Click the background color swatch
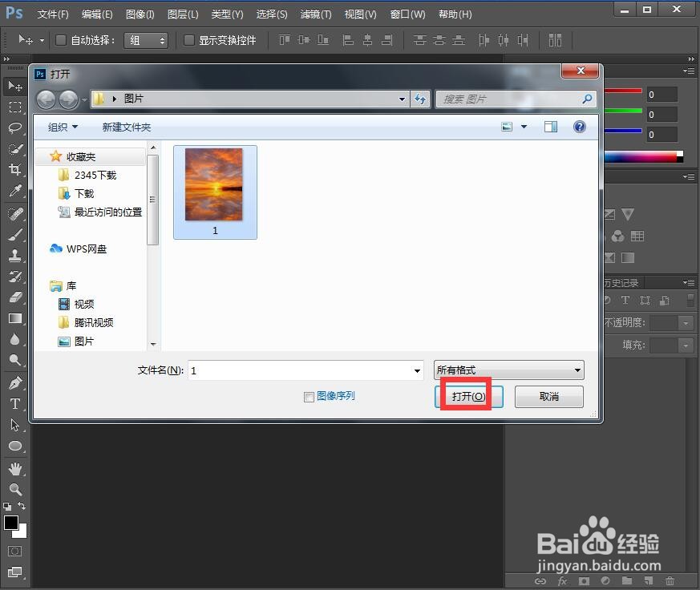This screenshot has width=700, height=590. (22, 532)
